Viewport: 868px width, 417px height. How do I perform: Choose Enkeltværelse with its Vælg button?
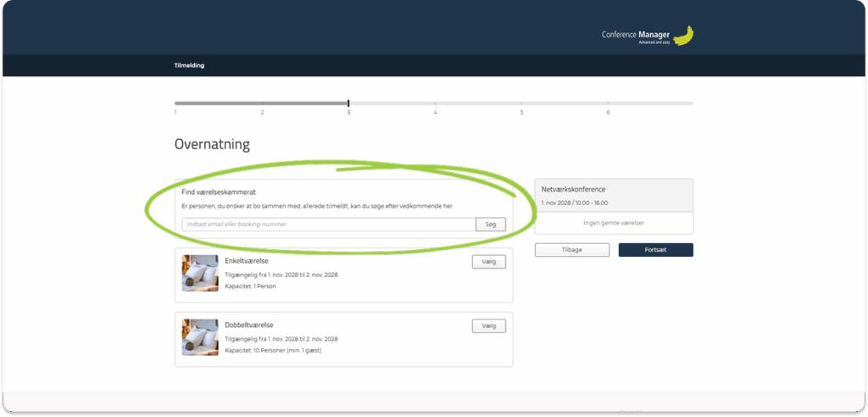[x=488, y=262]
